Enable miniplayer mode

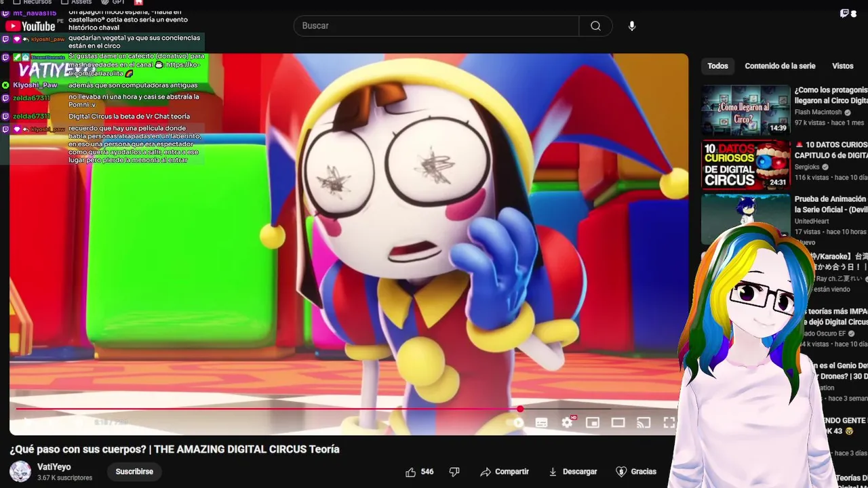tap(592, 422)
